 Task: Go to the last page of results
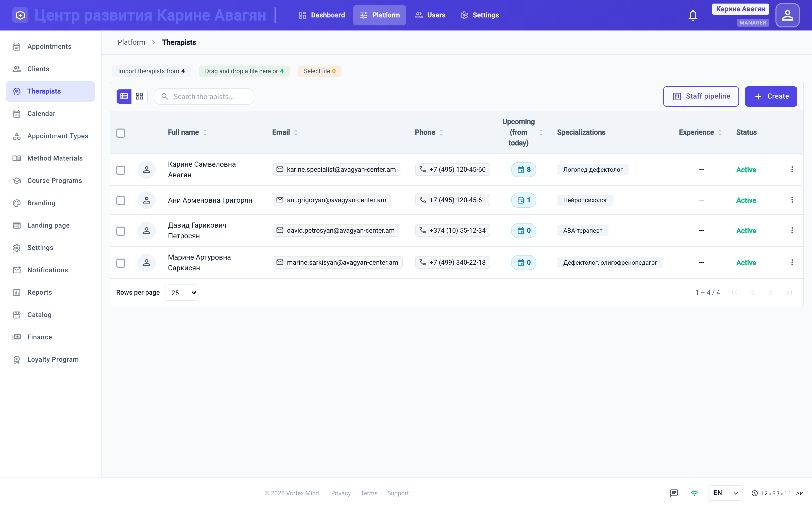coord(789,293)
